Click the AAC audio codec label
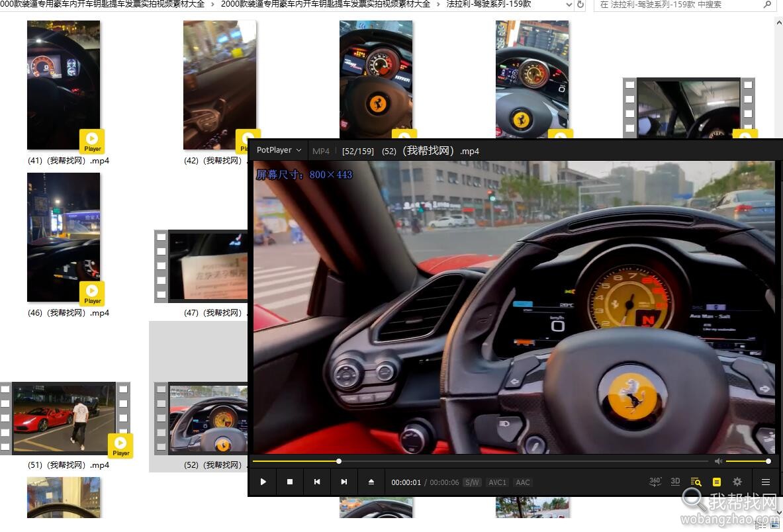Screen dimensions: 783x532 coord(523,482)
